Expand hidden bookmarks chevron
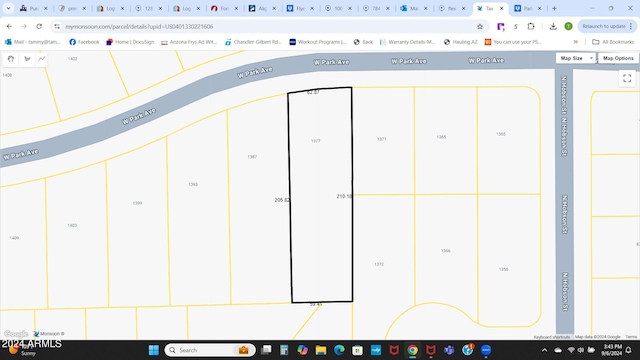Viewport: 640px width, 360px height. point(576,42)
